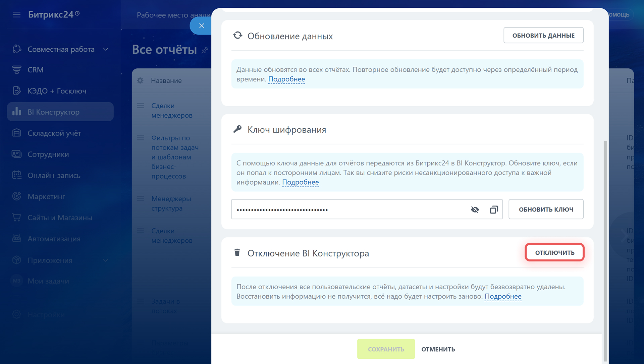Expand the Совместная работа menu chevron
Image resolution: width=644 pixels, height=364 pixels.
[106, 49]
